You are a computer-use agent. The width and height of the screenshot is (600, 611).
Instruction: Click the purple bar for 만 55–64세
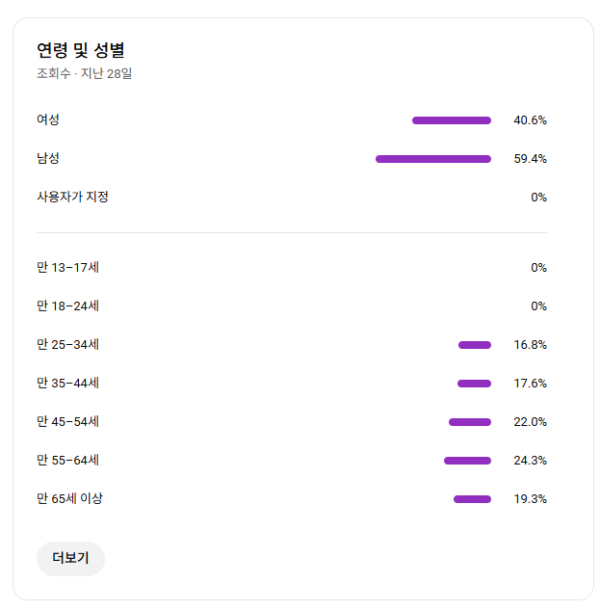click(467, 460)
